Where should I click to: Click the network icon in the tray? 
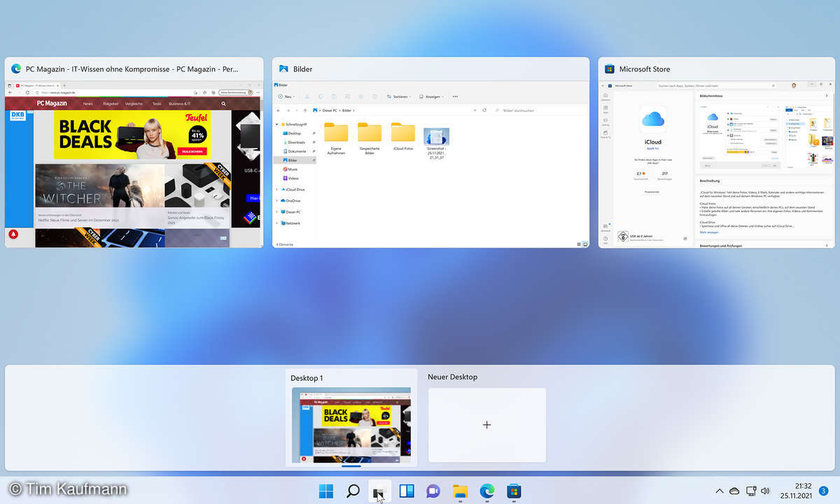point(751,491)
